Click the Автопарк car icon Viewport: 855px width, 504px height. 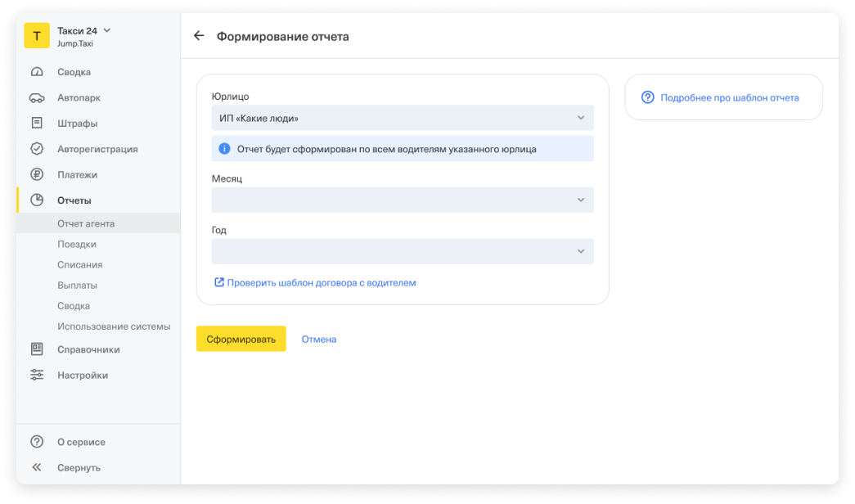point(37,98)
